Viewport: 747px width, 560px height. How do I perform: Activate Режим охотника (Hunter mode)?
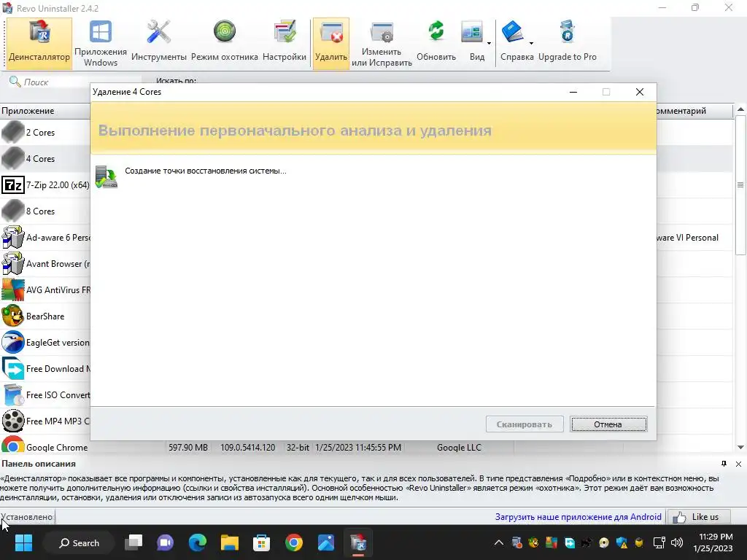pos(225,43)
